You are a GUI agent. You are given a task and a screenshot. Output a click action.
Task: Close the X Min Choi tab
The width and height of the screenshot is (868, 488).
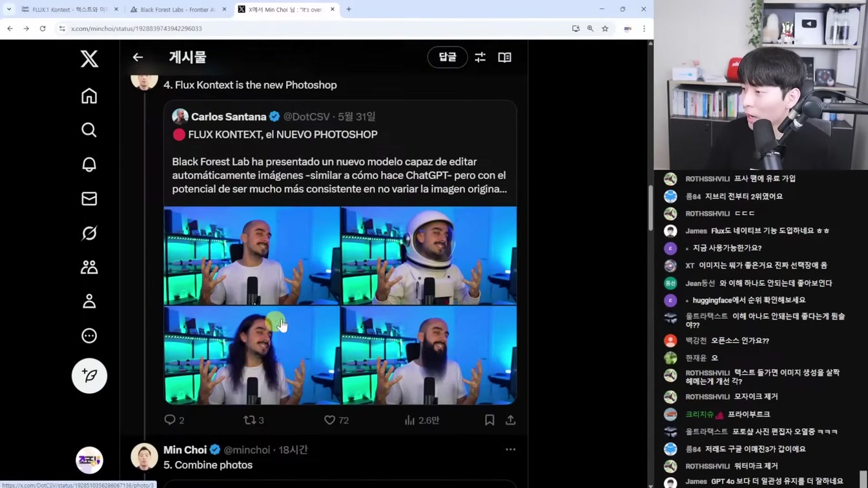click(332, 10)
